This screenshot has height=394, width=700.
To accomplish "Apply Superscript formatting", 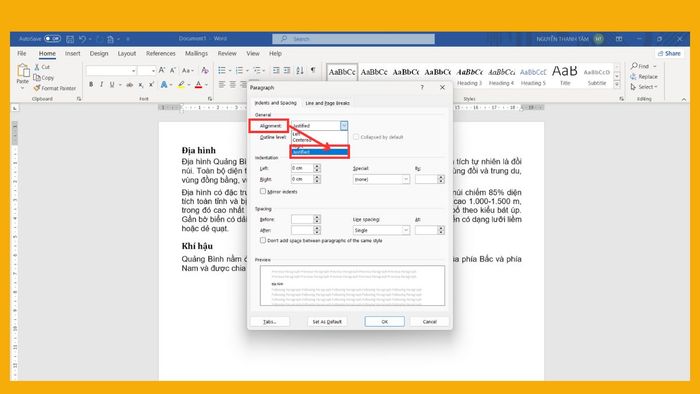I will coord(151,84).
